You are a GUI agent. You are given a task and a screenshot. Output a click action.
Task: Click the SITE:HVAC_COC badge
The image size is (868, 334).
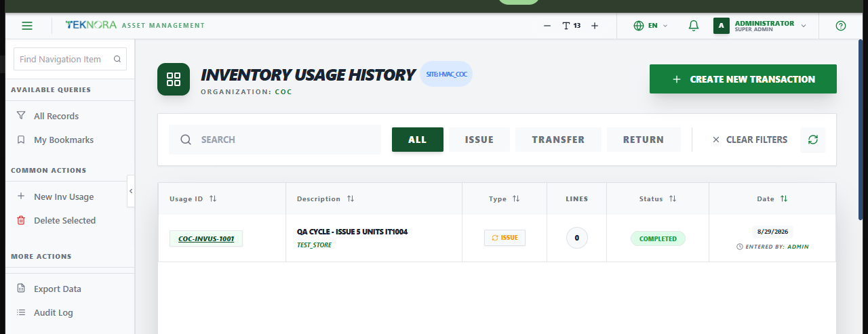pyautogui.click(x=446, y=74)
